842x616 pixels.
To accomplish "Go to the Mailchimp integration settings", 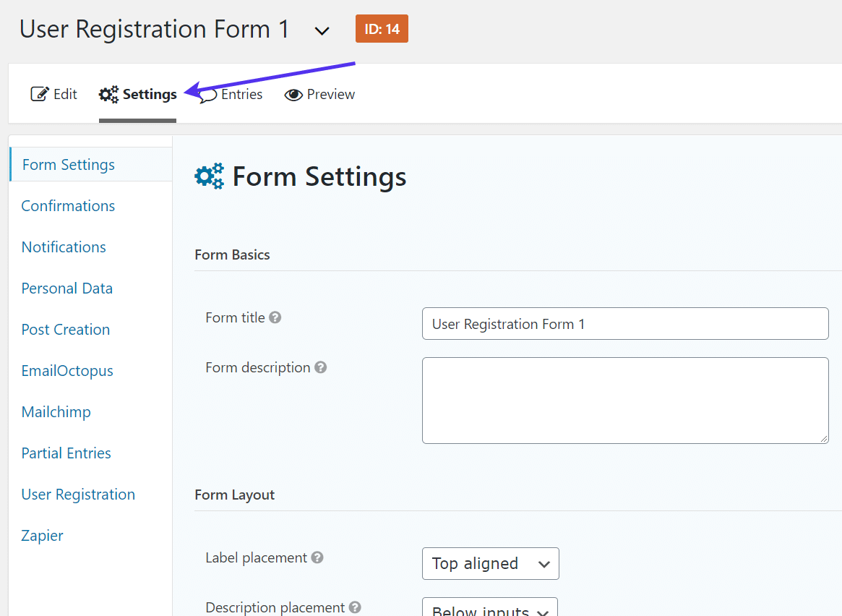I will tap(56, 411).
